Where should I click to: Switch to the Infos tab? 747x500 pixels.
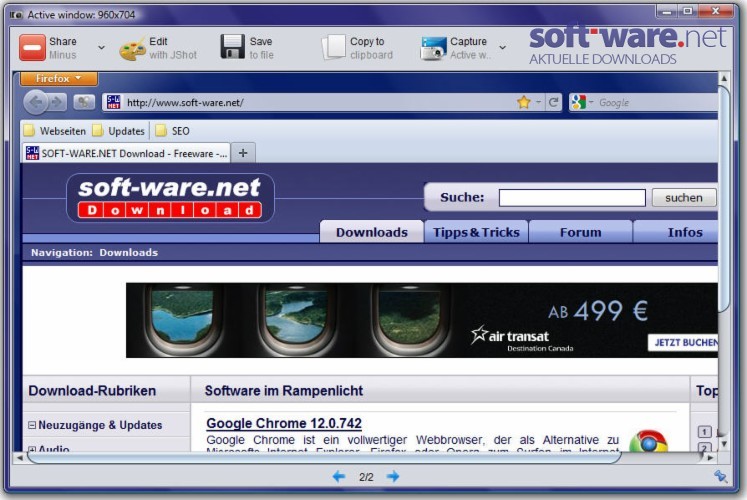pyautogui.click(x=676, y=232)
